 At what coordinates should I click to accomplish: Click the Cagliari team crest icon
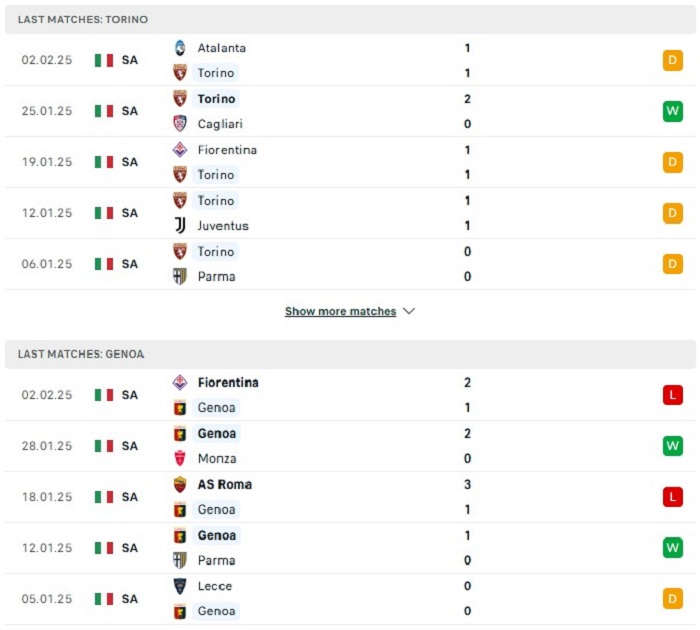coord(180,124)
